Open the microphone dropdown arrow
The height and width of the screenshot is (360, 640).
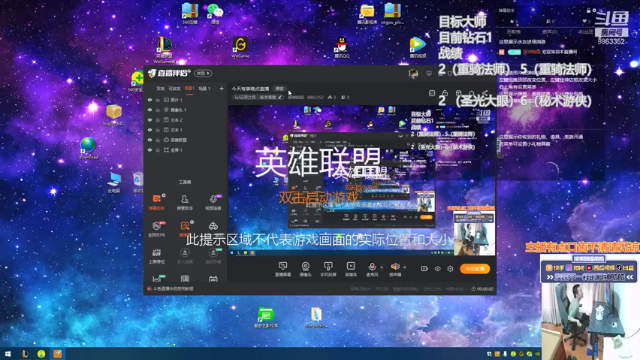pos(382,267)
